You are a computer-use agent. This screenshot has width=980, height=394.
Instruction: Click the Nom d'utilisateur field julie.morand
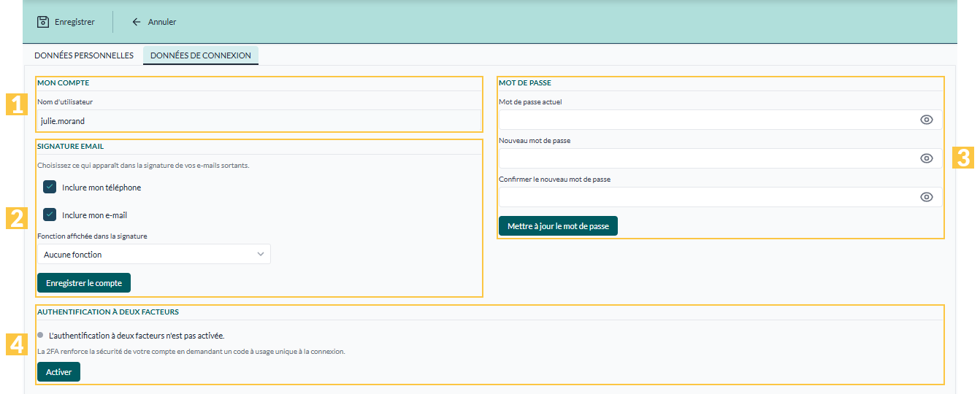click(x=259, y=120)
